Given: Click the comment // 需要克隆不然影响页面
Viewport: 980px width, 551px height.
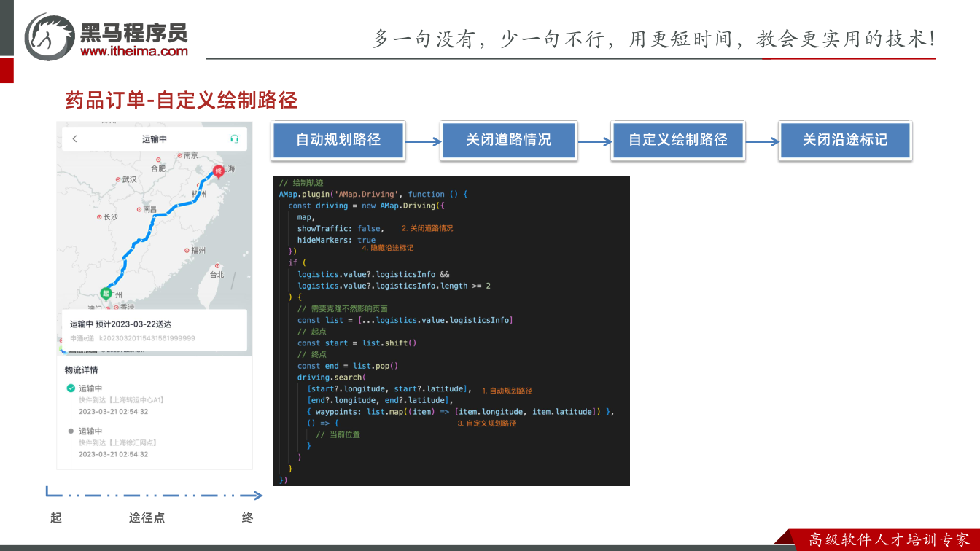Looking at the screenshot, I should [x=343, y=308].
